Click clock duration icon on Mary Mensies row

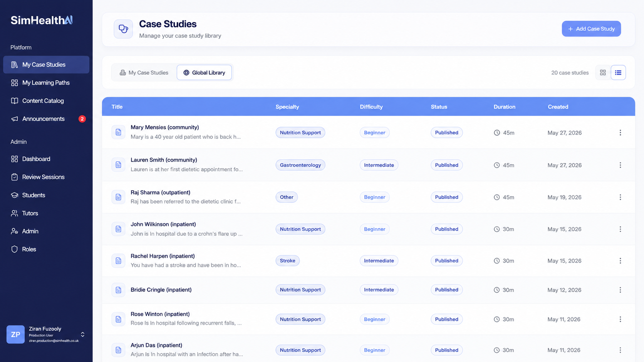coord(497,133)
